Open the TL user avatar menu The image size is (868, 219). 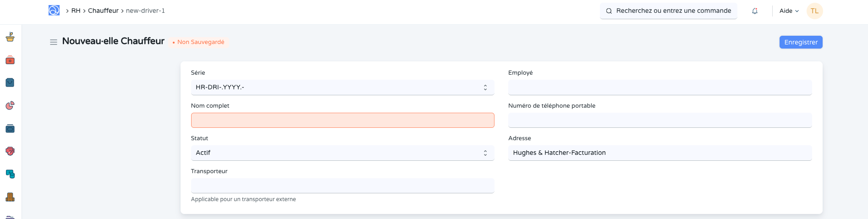tap(814, 11)
